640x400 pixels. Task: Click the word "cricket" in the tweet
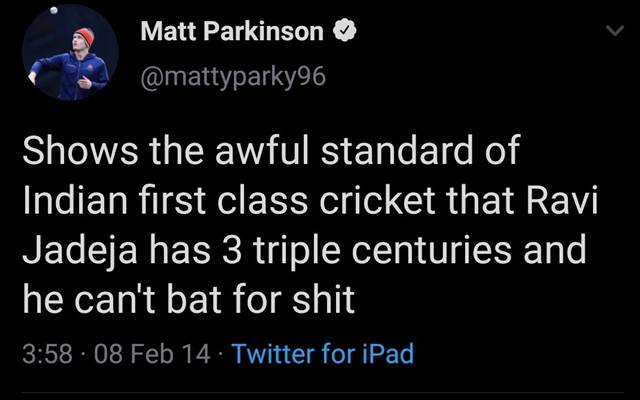(377, 200)
